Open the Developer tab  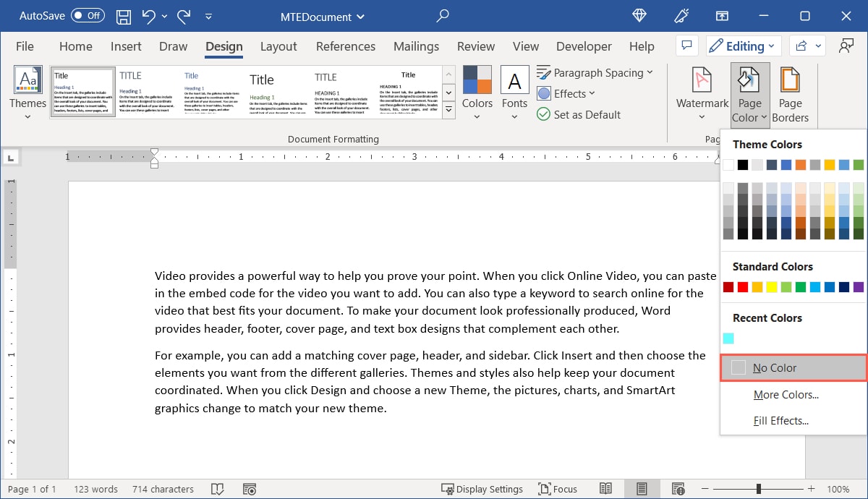click(583, 46)
